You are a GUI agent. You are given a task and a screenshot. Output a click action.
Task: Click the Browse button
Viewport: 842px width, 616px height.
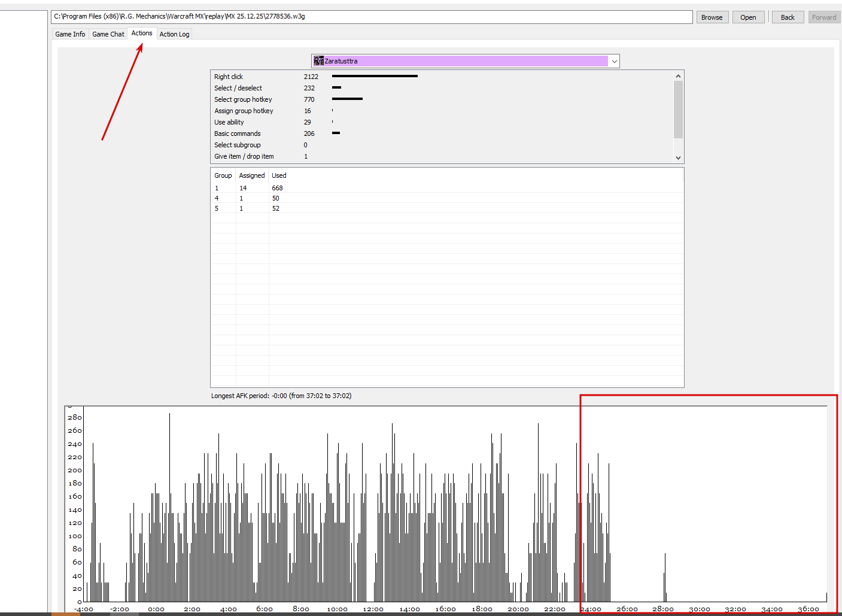point(712,17)
